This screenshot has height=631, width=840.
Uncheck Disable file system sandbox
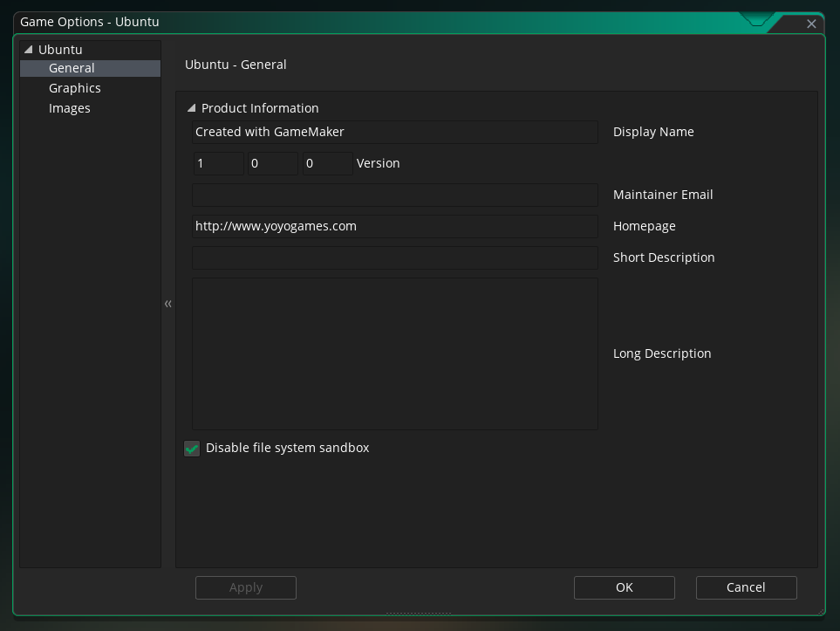point(192,449)
